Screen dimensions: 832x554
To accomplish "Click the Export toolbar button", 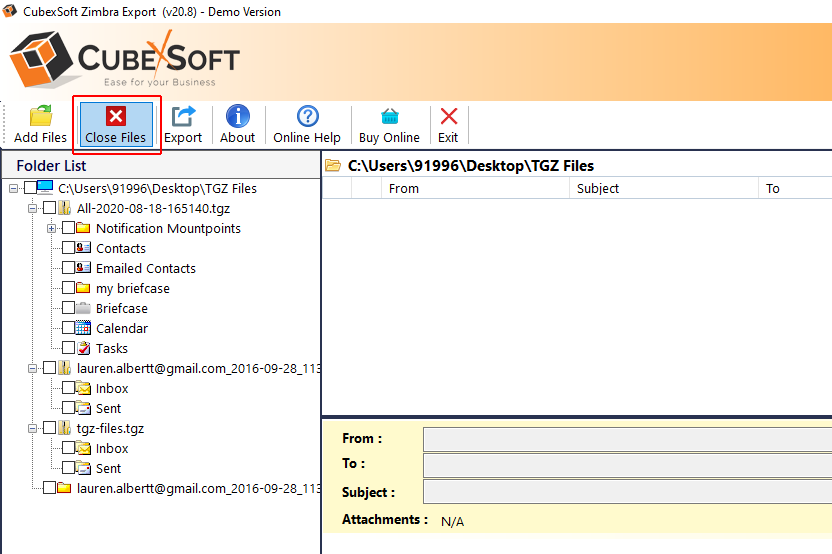I will pyautogui.click(x=183, y=125).
